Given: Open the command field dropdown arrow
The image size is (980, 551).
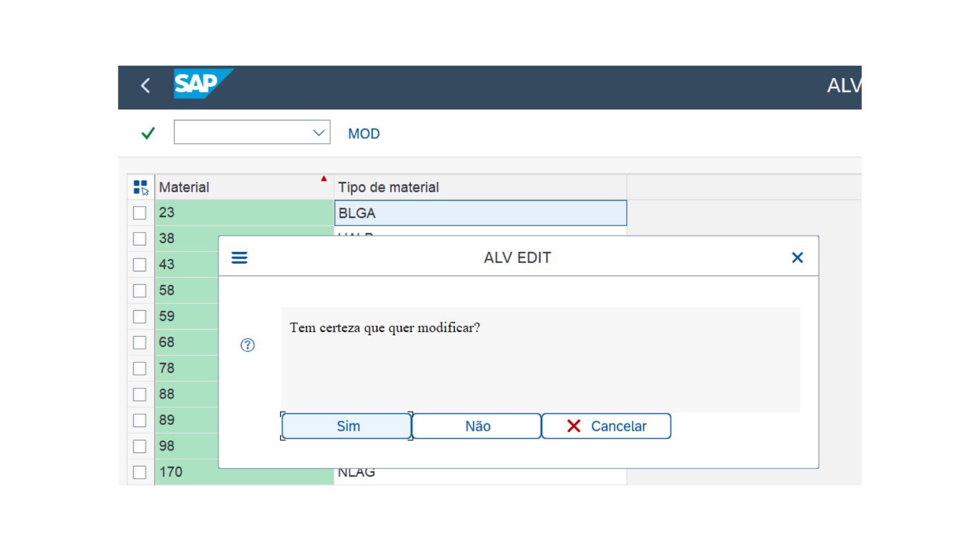Looking at the screenshot, I should 318,133.
